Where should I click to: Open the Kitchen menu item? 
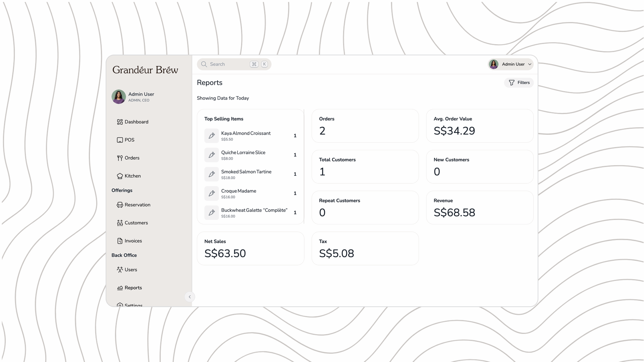[x=133, y=176]
